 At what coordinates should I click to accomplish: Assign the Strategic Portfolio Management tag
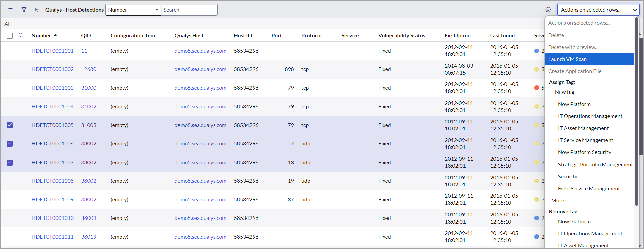tap(595, 165)
